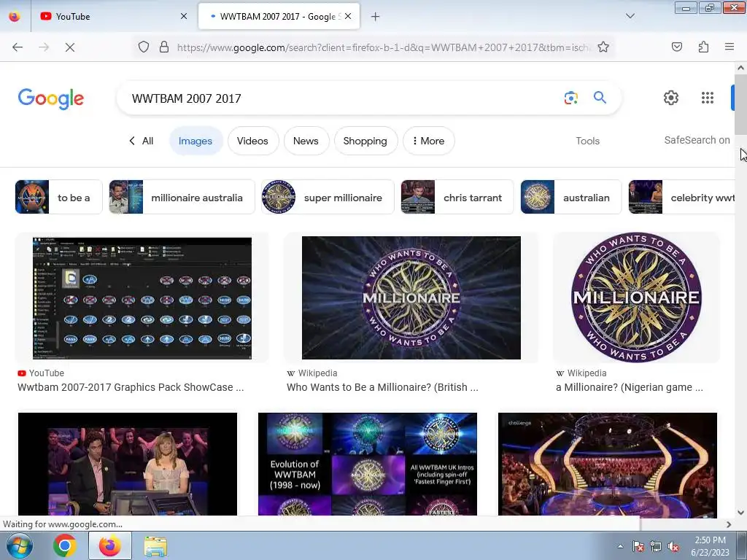Click the vertical scrollbar down arrow
Image resolution: width=747 pixels, height=560 pixels.
pos(741,513)
